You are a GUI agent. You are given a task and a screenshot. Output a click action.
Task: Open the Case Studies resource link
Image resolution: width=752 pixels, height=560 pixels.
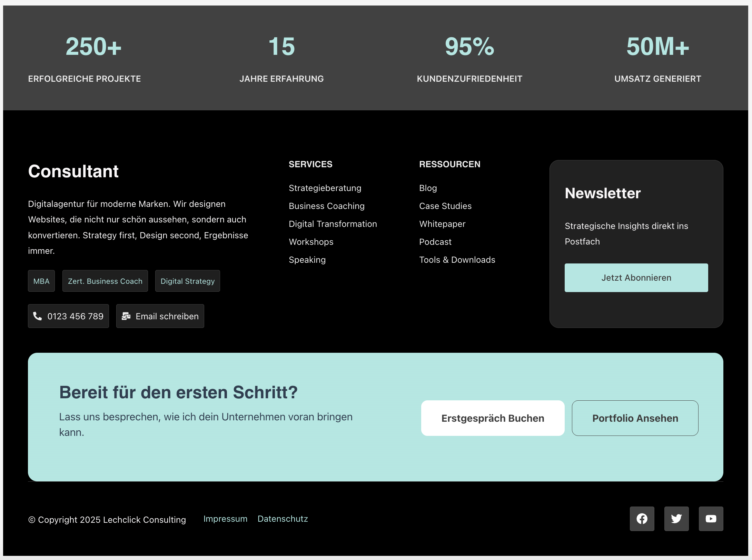tap(445, 206)
